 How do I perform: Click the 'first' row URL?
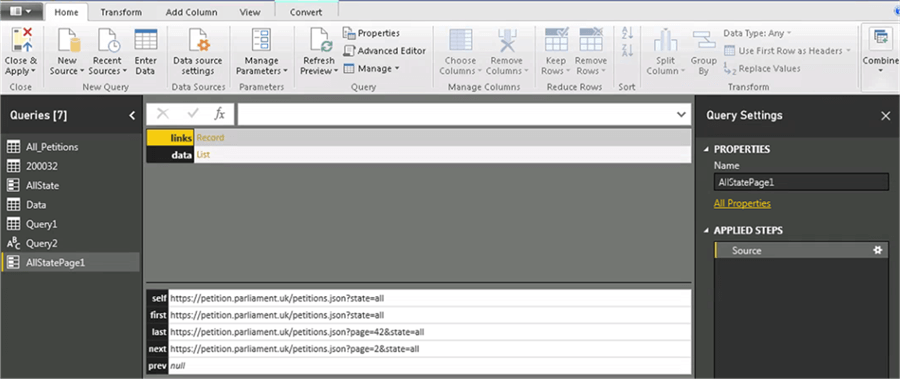[x=277, y=315]
